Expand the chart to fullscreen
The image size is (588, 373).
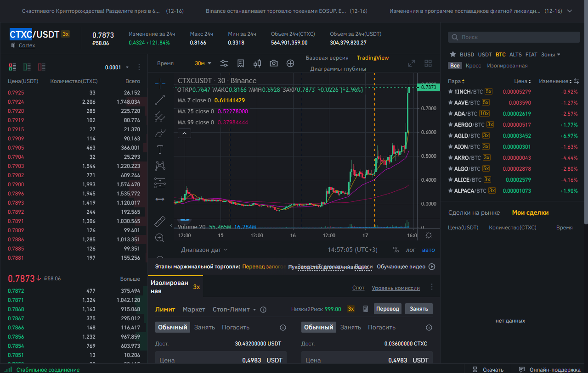[x=412, y=63]
